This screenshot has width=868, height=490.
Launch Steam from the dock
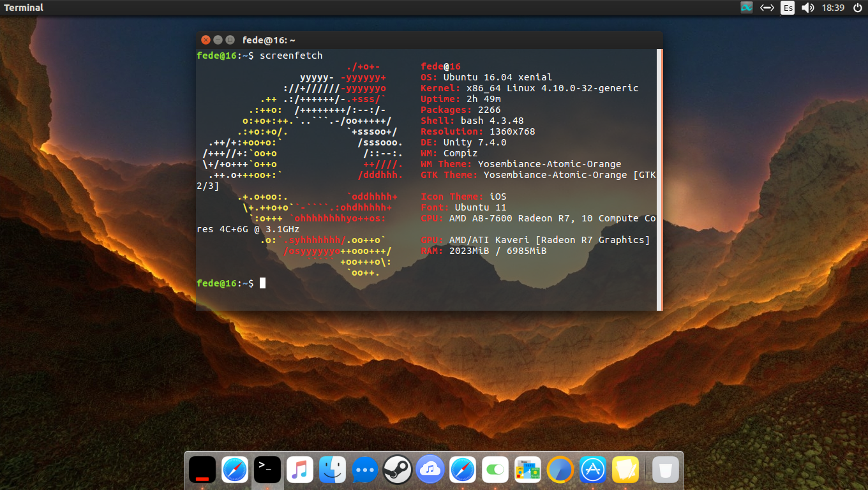click(398, 470)
